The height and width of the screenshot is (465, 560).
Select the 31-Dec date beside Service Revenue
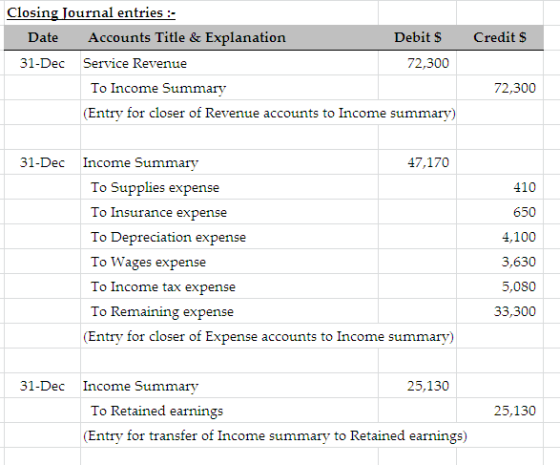point(42,63)
